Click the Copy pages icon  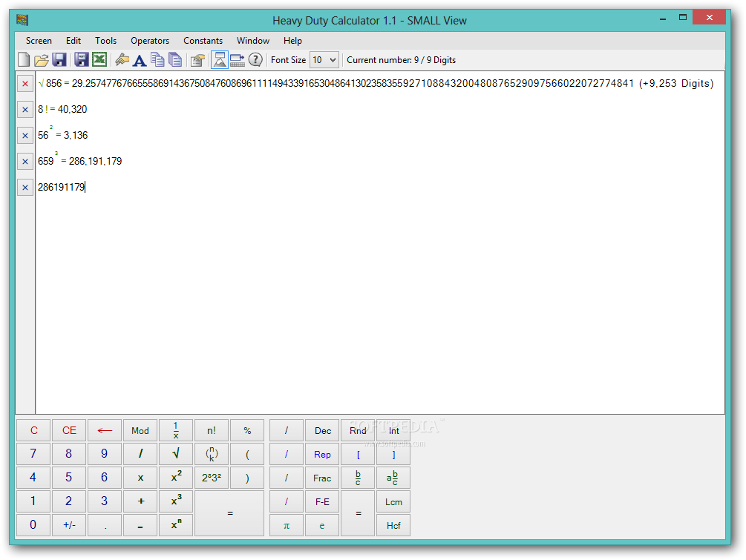[157, 60]
